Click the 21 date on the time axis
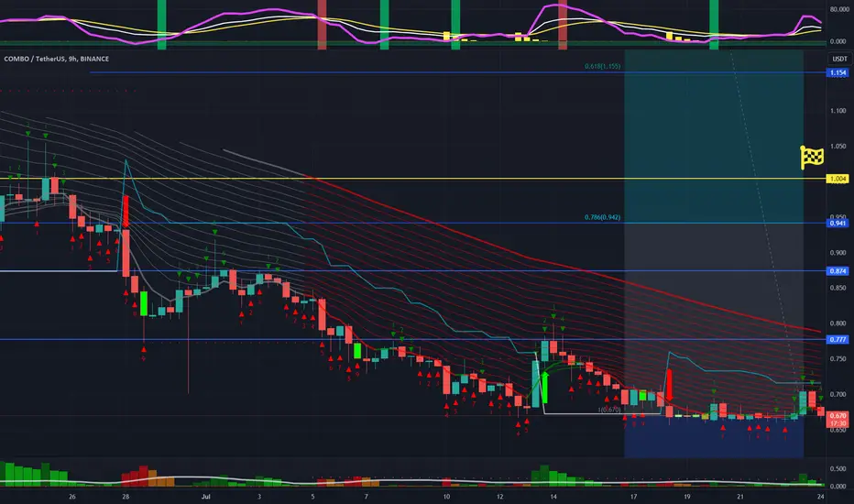 [740, 497]
